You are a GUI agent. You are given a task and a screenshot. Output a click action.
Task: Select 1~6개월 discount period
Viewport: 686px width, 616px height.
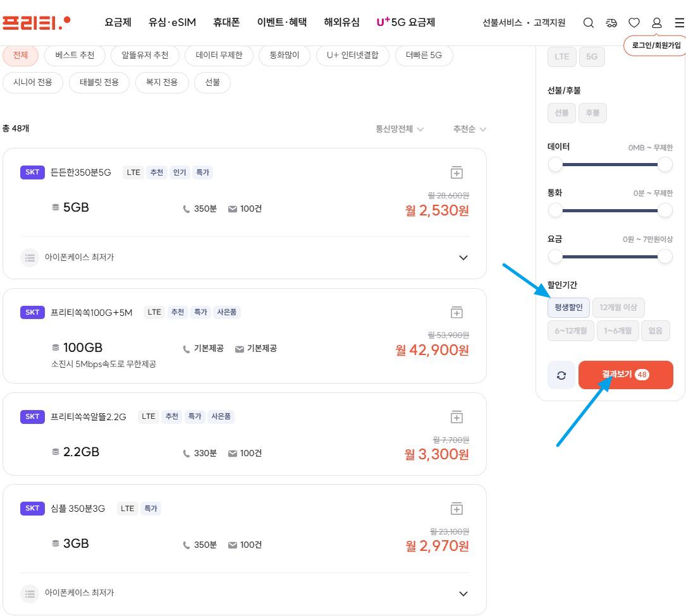coord(618,330)
